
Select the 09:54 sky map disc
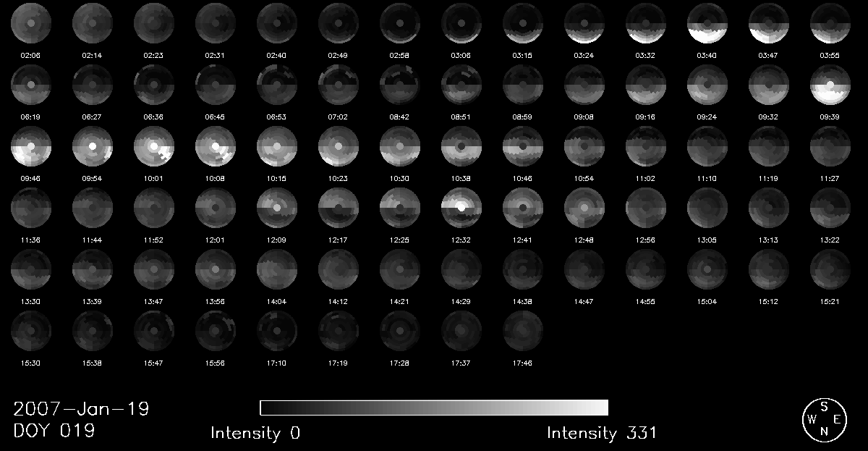pyautogui.click(x=92, y=146)
